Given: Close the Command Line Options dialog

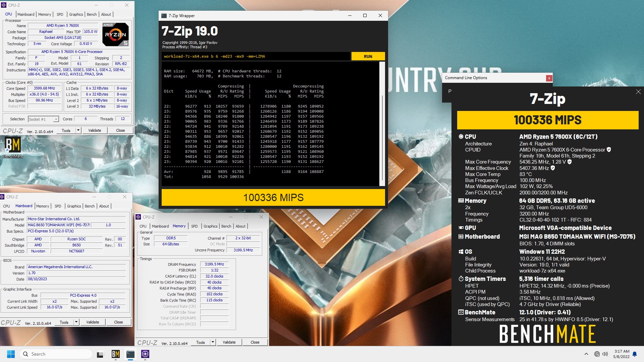Looking at the screenshot, I should (549, 78).
